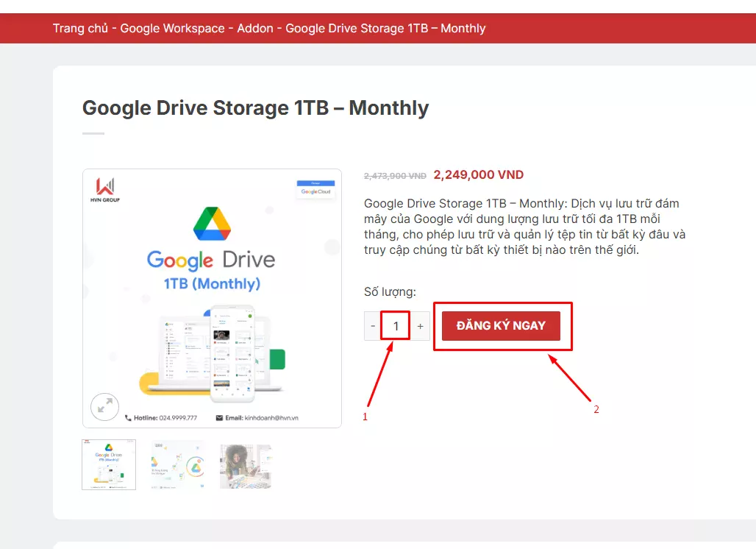Open Google Workspace breadcrumb link
Viewport: 756px width, 549px height.
(172, 29)
